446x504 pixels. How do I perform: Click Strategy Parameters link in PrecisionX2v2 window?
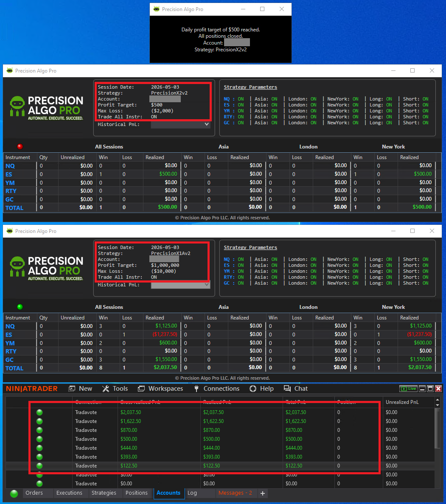[250, 87]
